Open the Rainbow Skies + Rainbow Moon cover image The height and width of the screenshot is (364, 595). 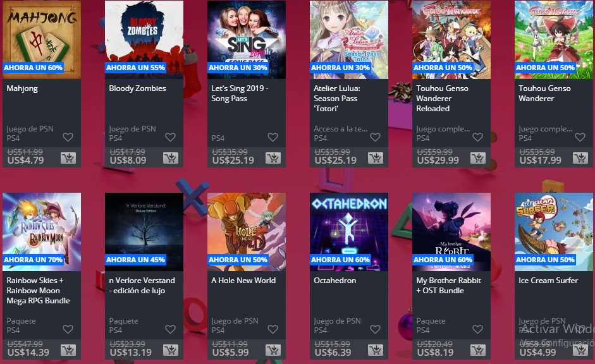click(42, 232)
